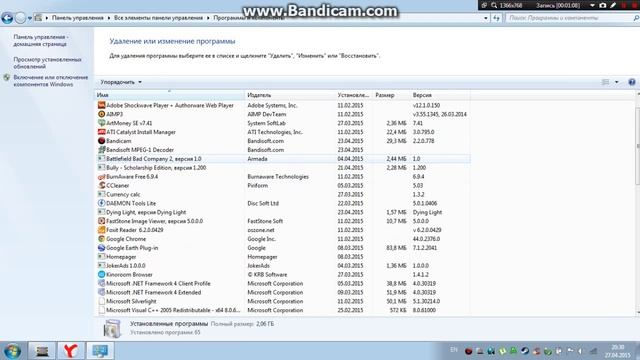Select the Dying Light program entry
Image resolution: width=640 pixels, height=360 pixels.
tap(283, 212)
